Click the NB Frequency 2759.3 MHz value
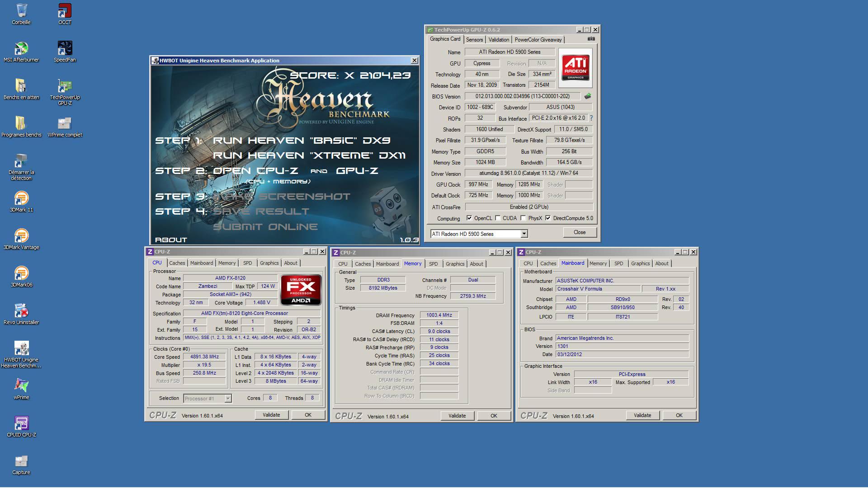The image size is (868, 488). (473, 296)
